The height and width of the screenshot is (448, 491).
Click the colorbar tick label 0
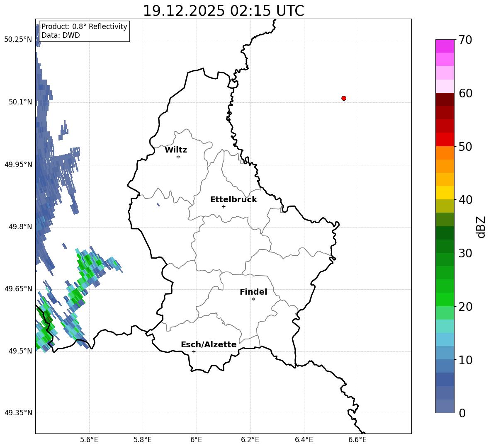point(462,413)
